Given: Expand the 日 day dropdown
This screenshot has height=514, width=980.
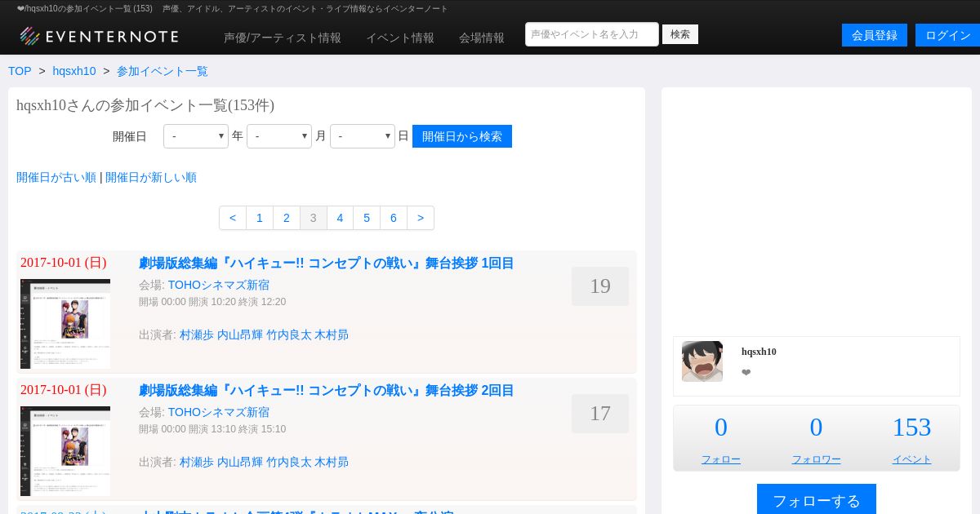Looking at the screenshot, I should (363, 136).
